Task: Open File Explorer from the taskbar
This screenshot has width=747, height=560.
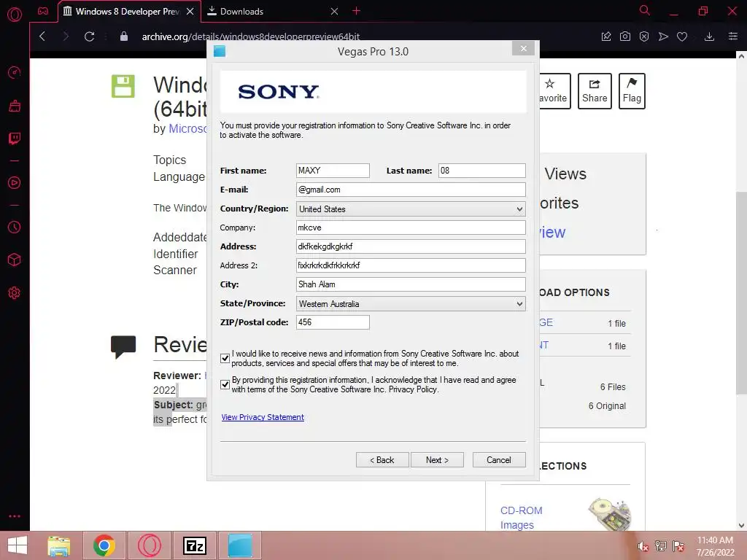Action: point(58,545)
